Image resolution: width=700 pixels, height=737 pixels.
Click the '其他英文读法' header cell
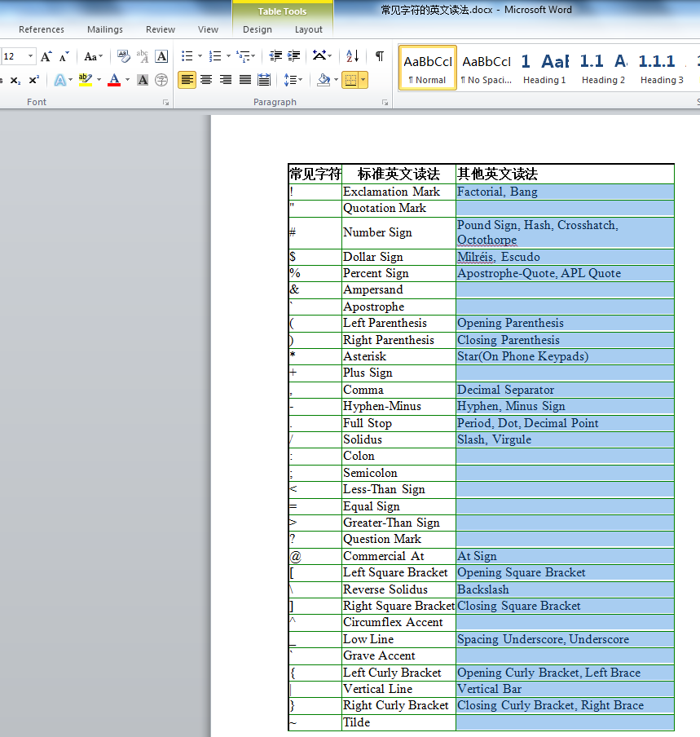pos(565,174)
